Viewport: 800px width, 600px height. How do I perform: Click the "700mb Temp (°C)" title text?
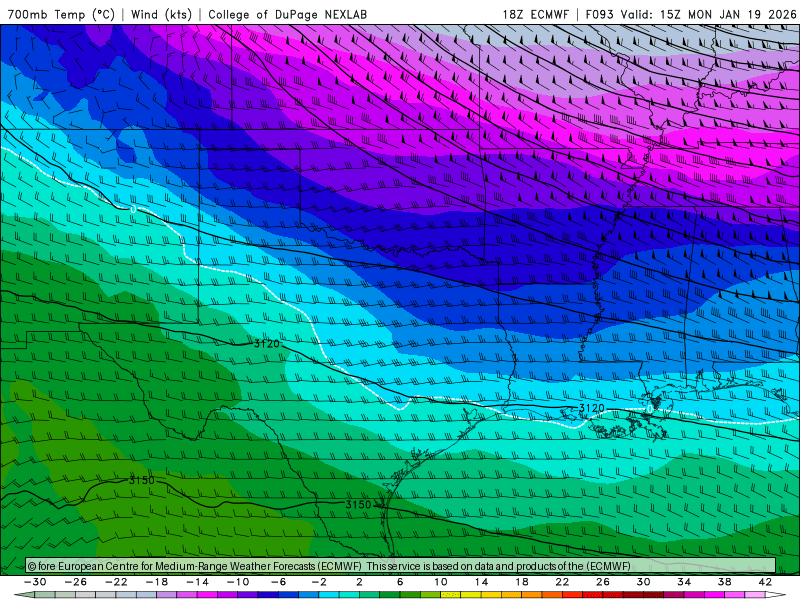tap(62, 14)
